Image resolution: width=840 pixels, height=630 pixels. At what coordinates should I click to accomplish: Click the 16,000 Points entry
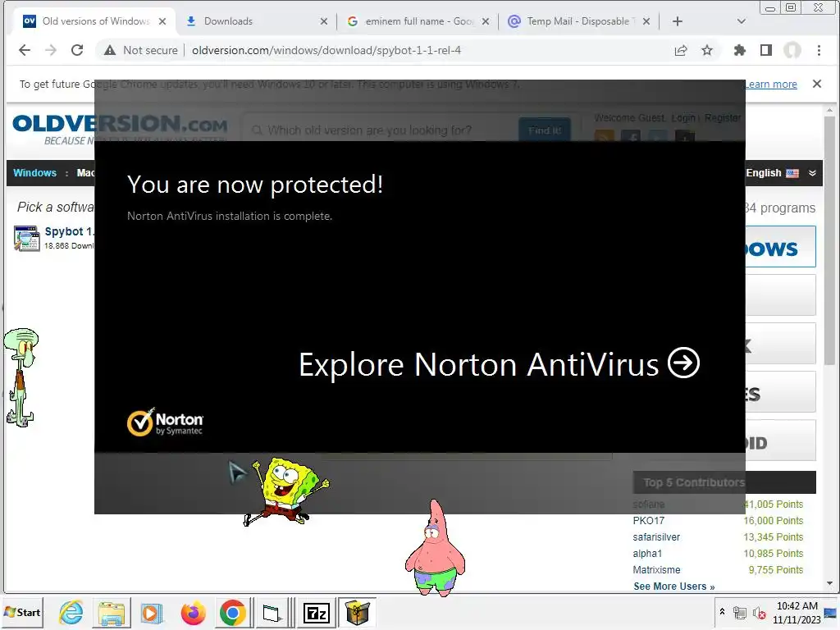pyautogui.click(x=773, y=520)
